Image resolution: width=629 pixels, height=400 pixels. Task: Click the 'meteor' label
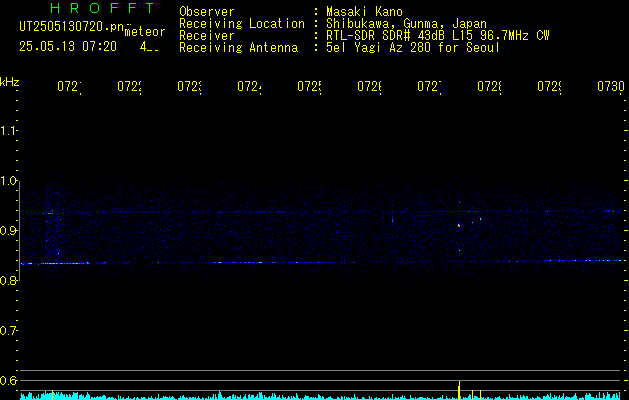(x=144, y=31)
